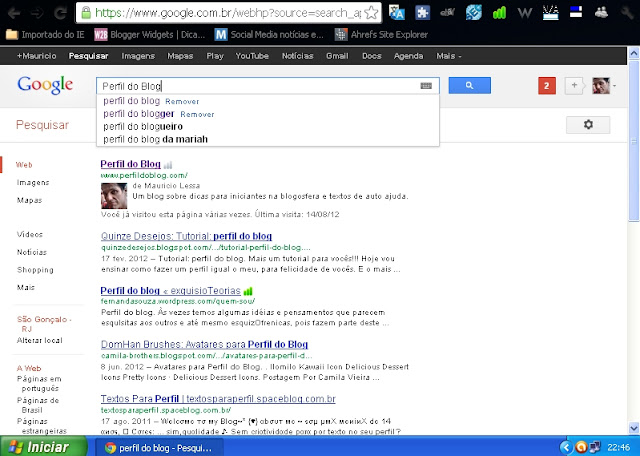Click the green bars rank extension icon

pos(499,13)
